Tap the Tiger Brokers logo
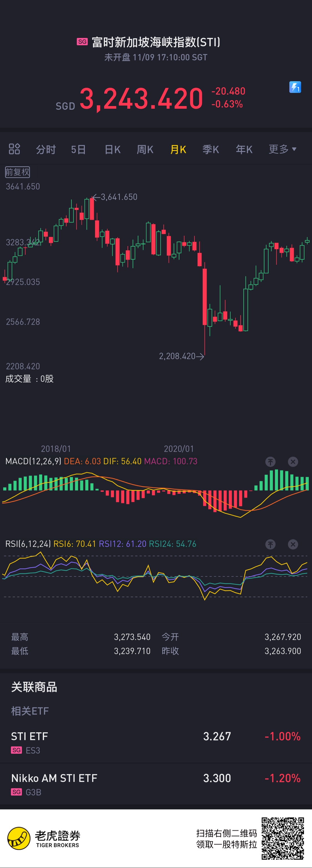This screenshot has width=312, height=868. tap(44, 838)
